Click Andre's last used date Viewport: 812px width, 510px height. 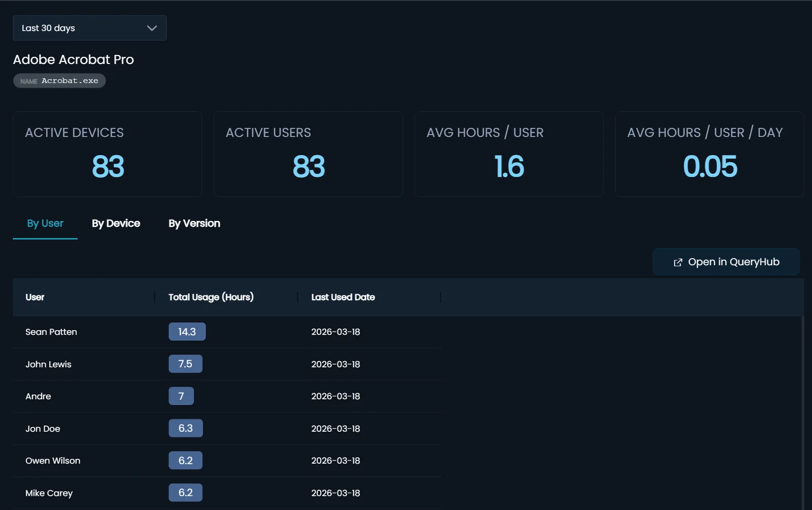coord(335,396)
